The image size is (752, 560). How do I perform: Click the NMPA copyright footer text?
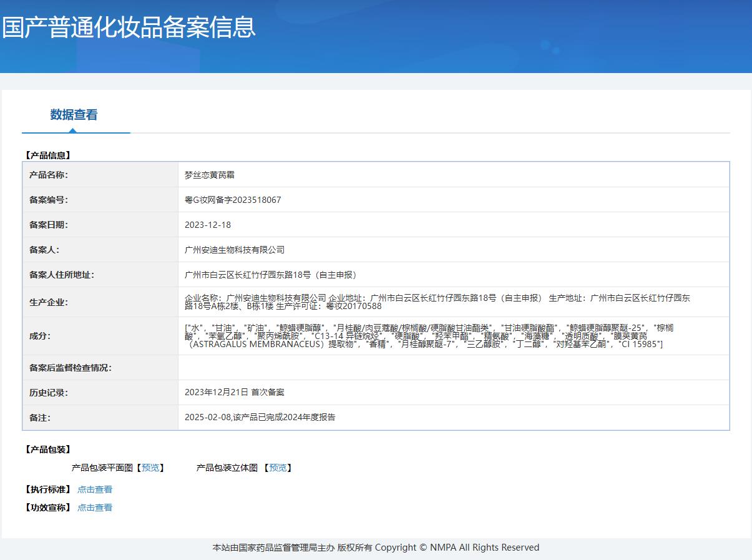pyautogui.click(x=376, y=548)
